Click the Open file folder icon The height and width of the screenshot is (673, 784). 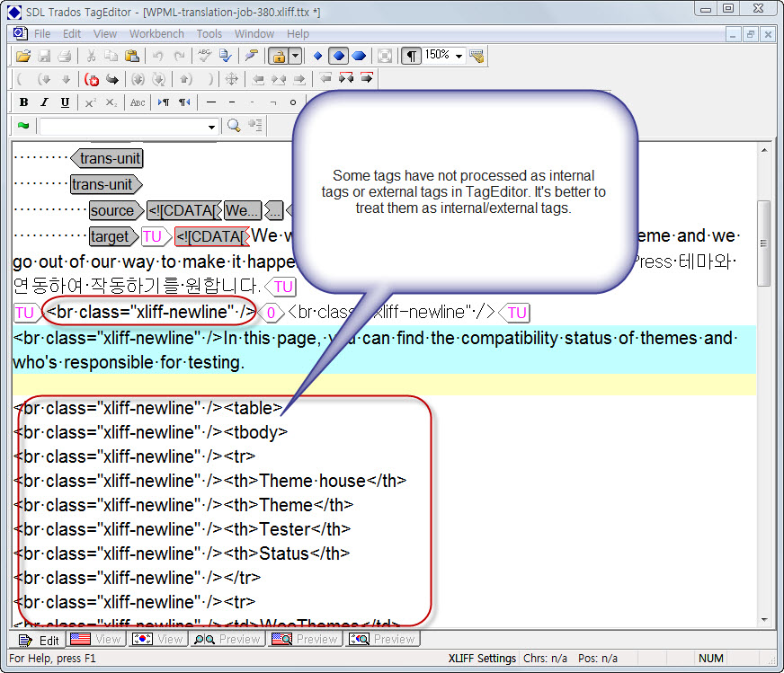[23, 56]
